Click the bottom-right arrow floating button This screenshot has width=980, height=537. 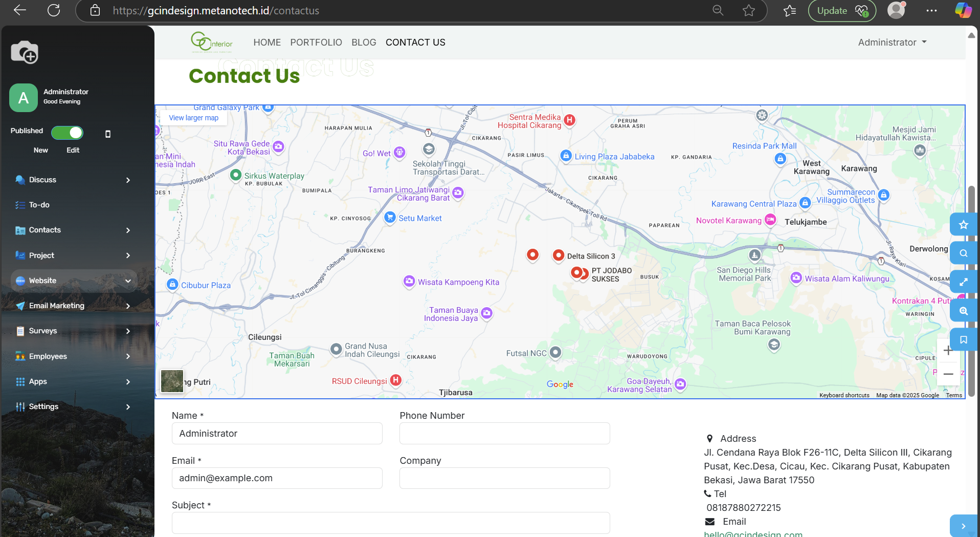click(964, 526)
